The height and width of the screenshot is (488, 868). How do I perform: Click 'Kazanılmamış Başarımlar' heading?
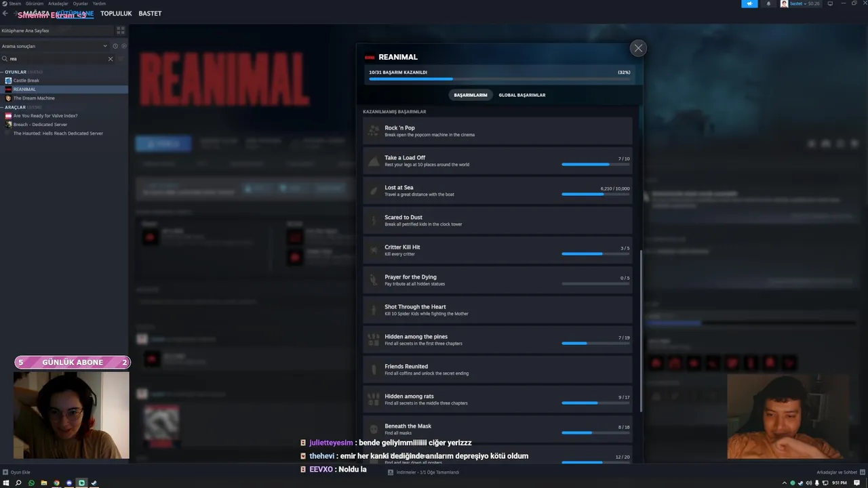[x=395, y=112]
